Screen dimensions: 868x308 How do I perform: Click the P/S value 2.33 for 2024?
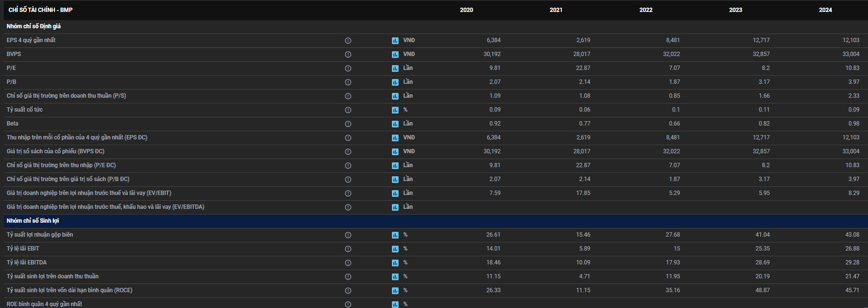pos(854,96)
